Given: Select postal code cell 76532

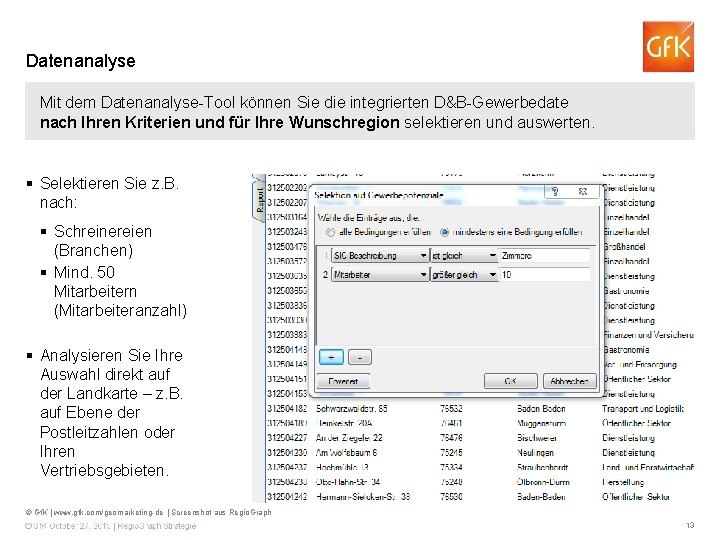Looking at the screenshot, I should click(x=451, y=409).
